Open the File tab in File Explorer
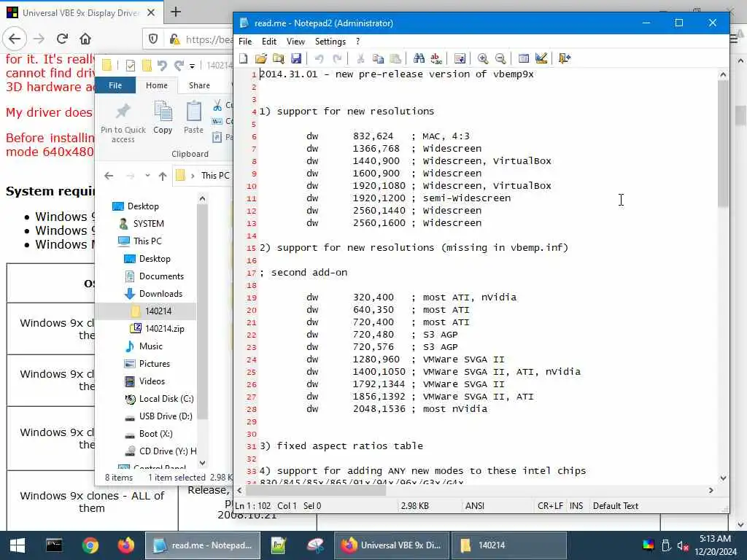 click(115, 85)
